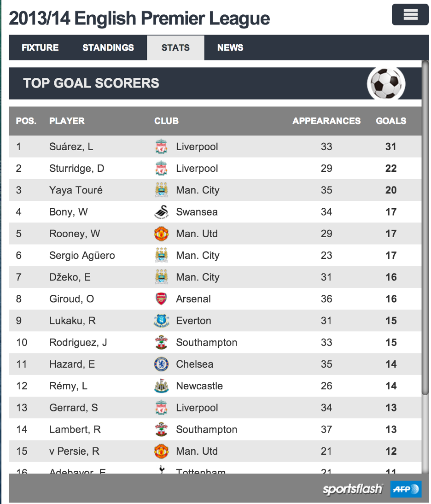Sort by Appearances column header

(x=326, y=121)
